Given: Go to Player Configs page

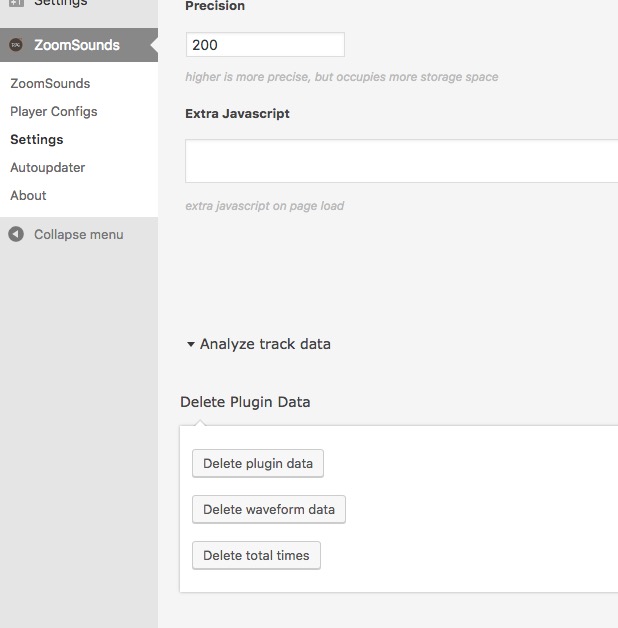Looking at the screenshot, I should [54, 111].
